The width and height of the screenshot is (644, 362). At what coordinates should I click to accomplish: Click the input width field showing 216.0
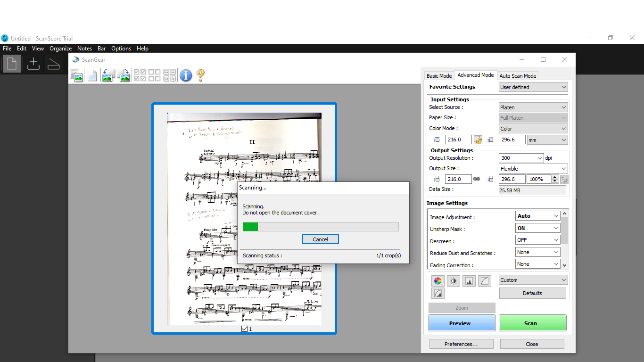point(459,140)
